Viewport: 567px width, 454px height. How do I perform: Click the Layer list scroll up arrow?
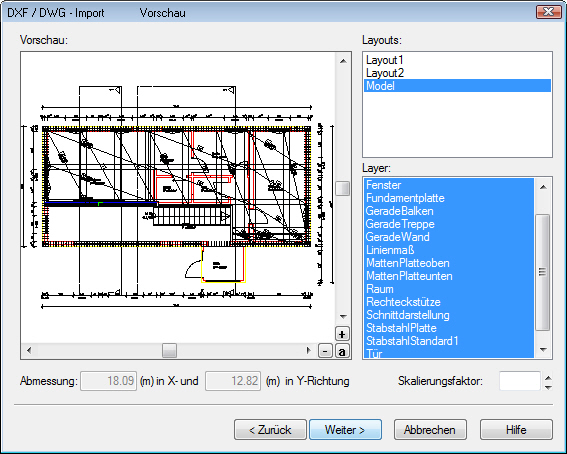click(543, 187)
